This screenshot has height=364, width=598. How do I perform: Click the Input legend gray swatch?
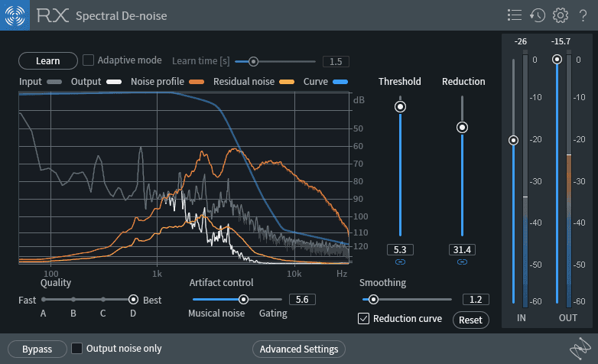coord(54,82)
